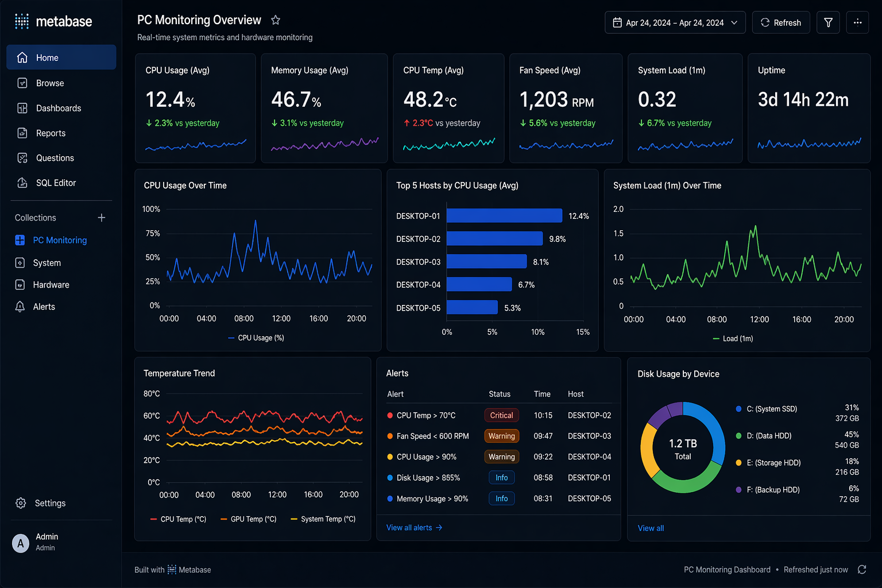Toggle CPU Temp series in temperature legend
This screenshot has height=588, width=882.
(x=178, y=519)
